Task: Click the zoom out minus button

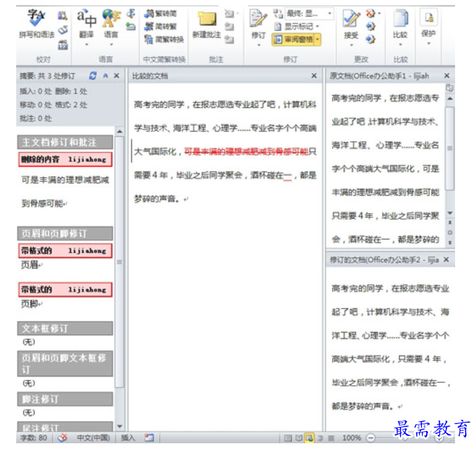Action: pyautogui.click(x=371, y=438)
